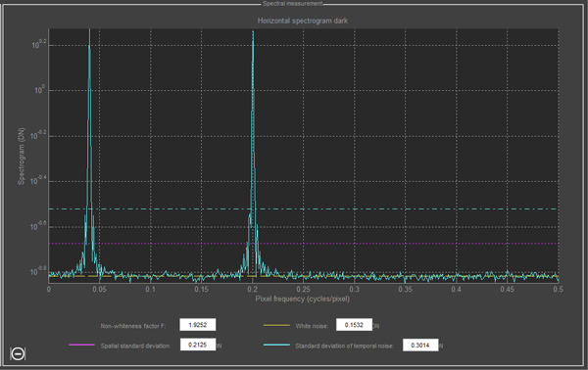Viewport: 588px width, 370px height.
Task: Click the 'Standard deviation of temporal noise:' label
Action: click(345, 346)
